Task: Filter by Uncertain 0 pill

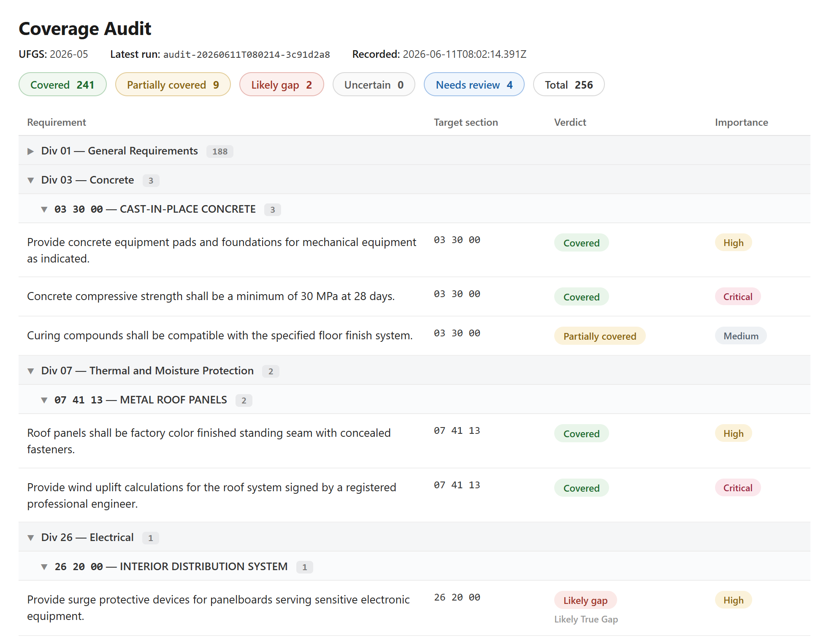Action: click(x=374, y=84)
